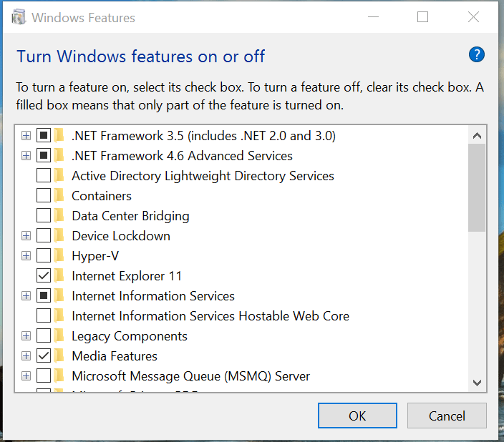Click OK to apply feature changes

coord(357,416)
